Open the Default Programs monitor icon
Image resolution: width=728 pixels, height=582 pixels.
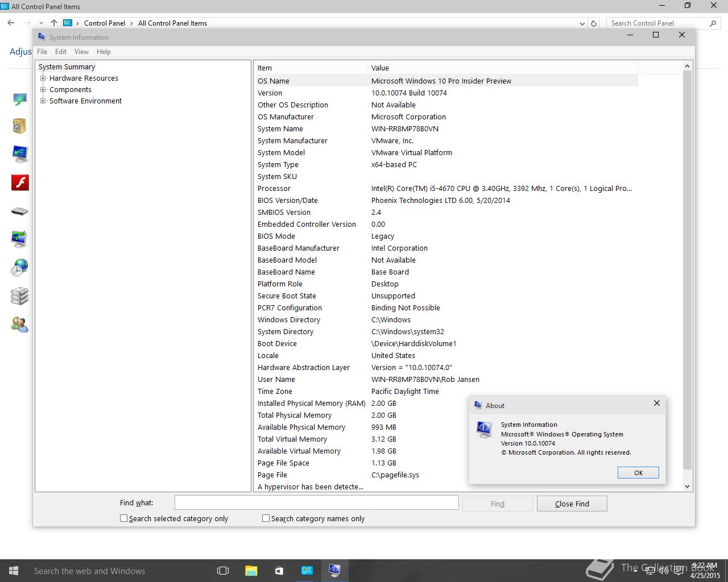pyautogui.click(x=20, y=154)
